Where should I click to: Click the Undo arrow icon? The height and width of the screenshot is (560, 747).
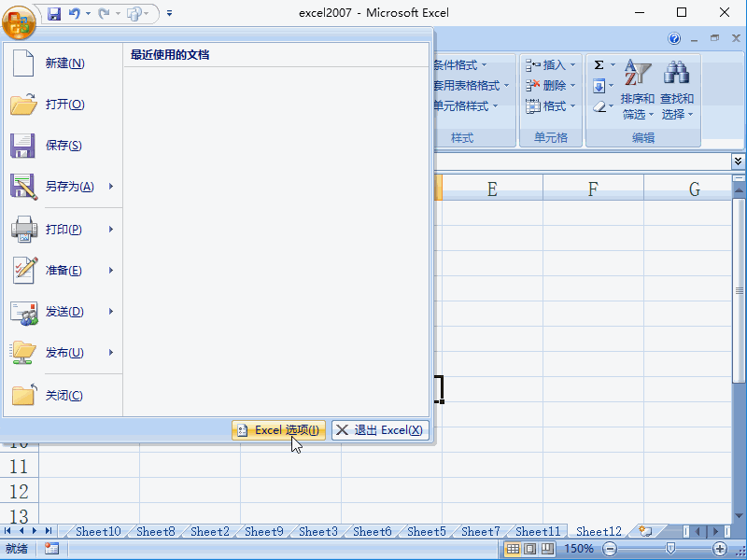75,13
